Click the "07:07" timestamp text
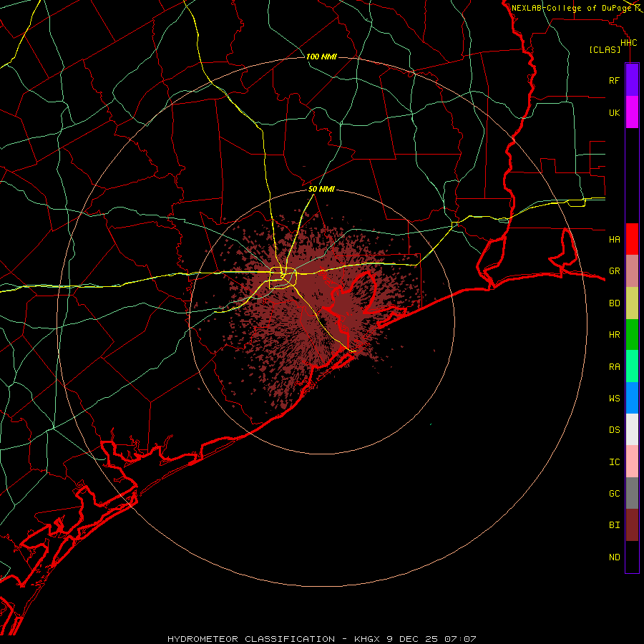Screen dimensions: 644x644 pos(459,639)
